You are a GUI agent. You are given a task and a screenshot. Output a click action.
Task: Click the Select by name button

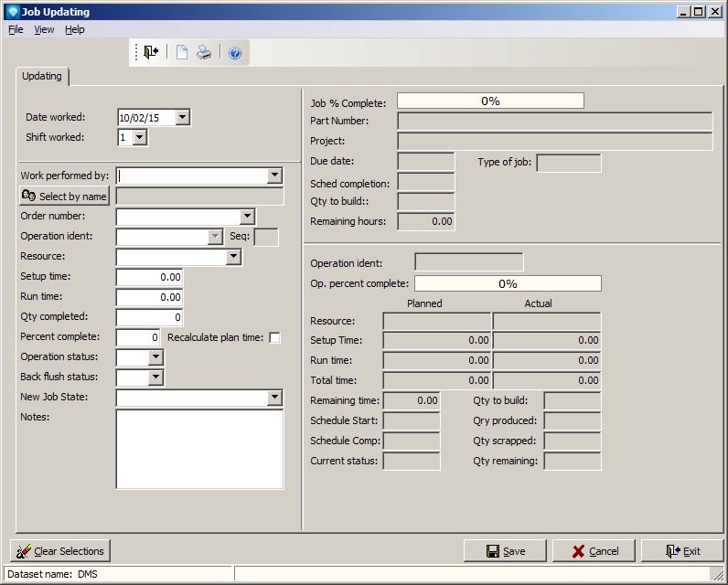65,197
